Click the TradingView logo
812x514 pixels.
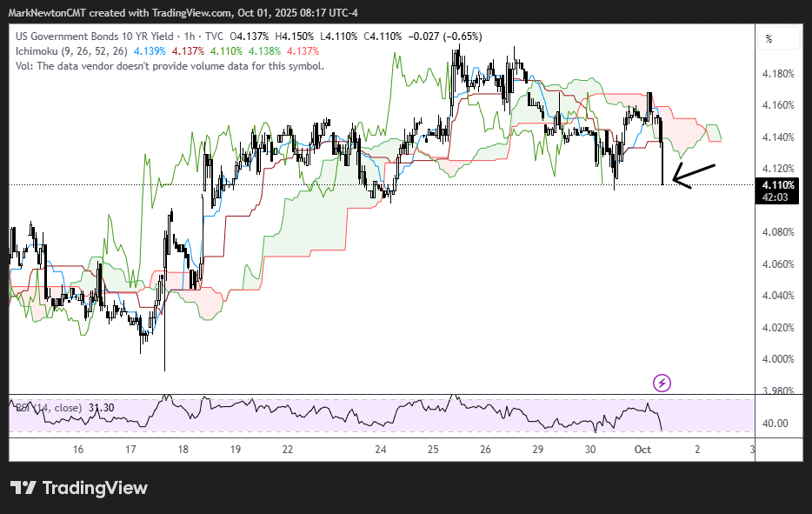click(79, 488)
